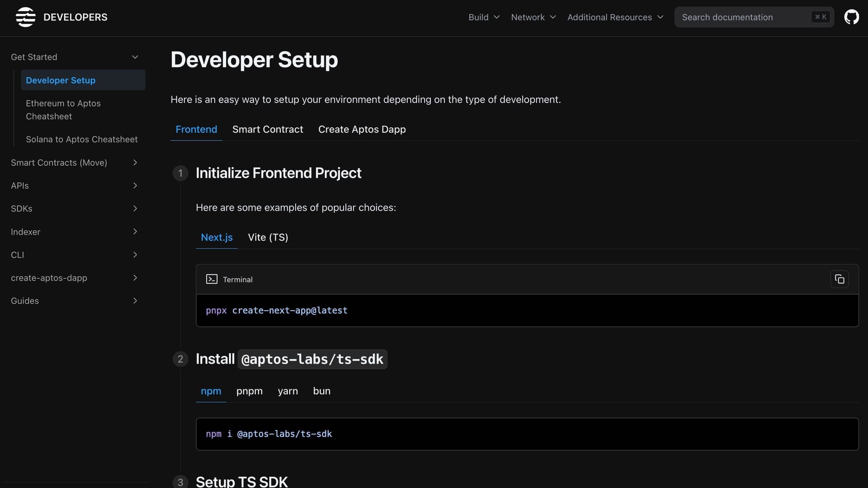The width and height of the screenshot is (868, 488).
Task: Expand the CLI section chevron
Action: point(135,255)
